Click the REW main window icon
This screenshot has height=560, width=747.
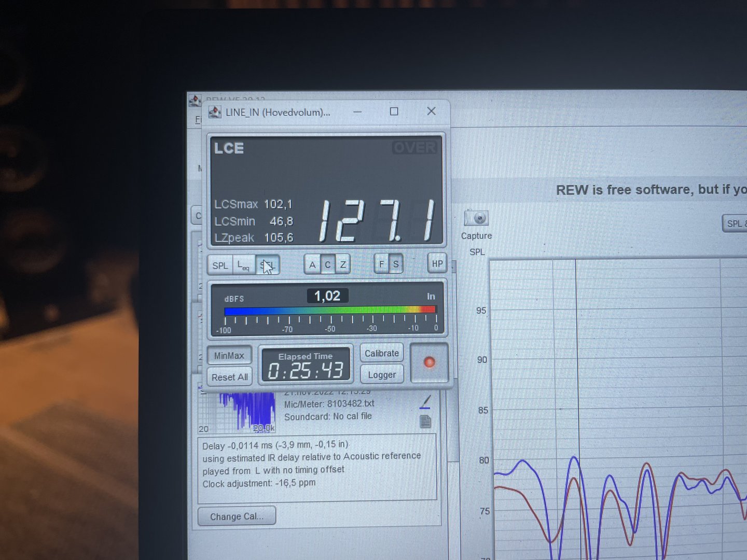[x=195, y=101]
